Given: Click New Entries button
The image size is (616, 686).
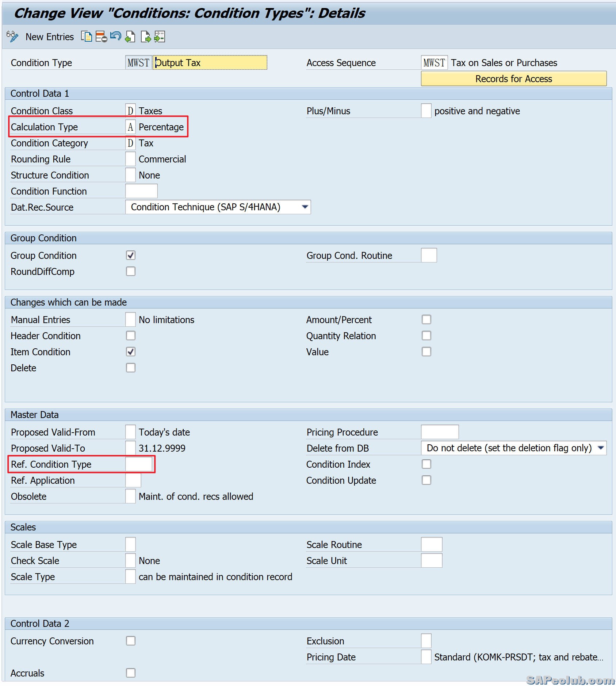Looking at the screenshot, I should [x=50, y=37].
